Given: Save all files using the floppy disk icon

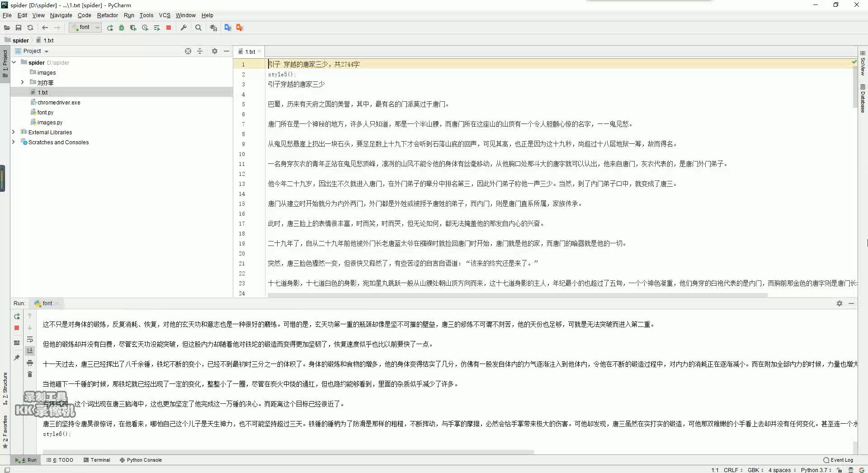Looking at the screenshot, I should [x=19, y=28].
